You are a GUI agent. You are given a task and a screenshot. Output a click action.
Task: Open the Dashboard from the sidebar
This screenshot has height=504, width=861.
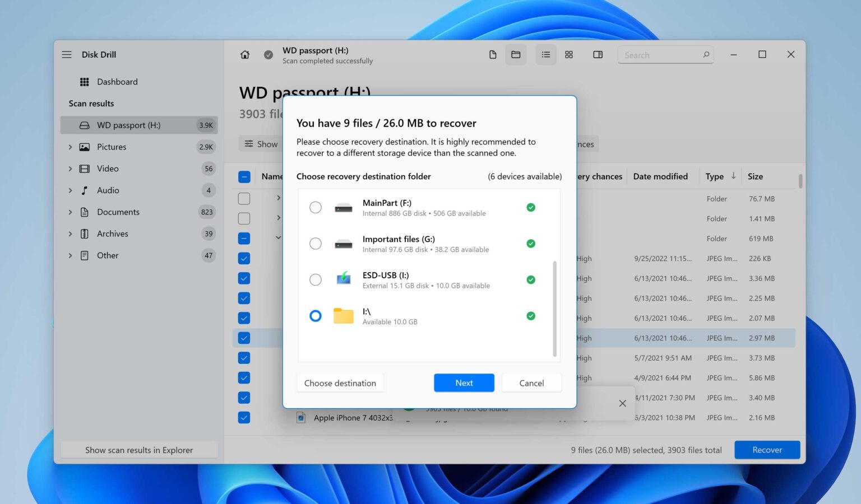pos(117,82)
